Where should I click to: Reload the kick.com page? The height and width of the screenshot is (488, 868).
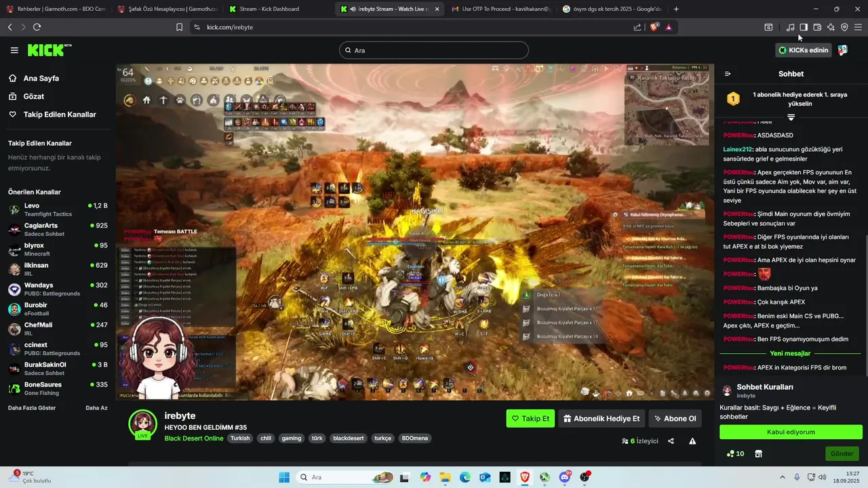tap(37, 27)
